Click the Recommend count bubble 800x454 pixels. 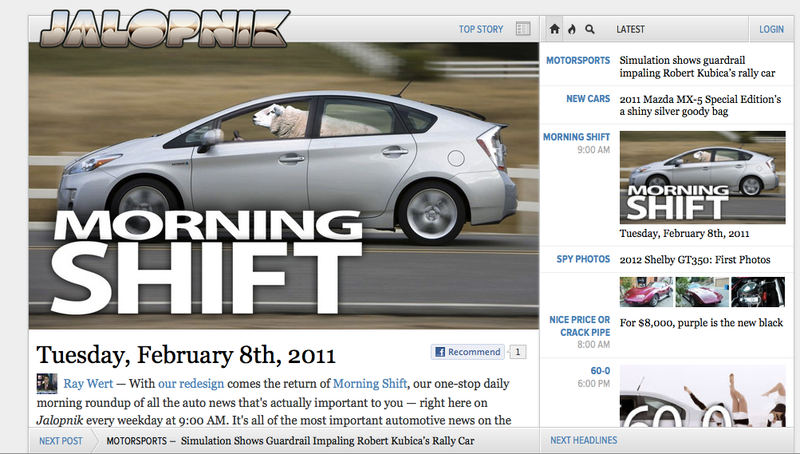(x=517, y=352)
